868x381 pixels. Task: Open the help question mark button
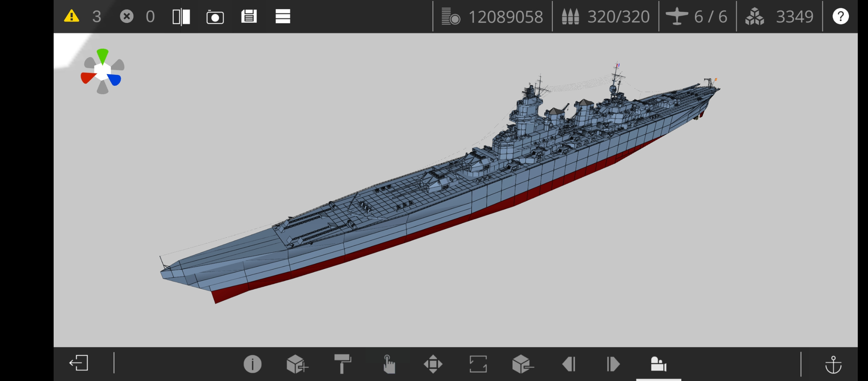click(840, 16)
